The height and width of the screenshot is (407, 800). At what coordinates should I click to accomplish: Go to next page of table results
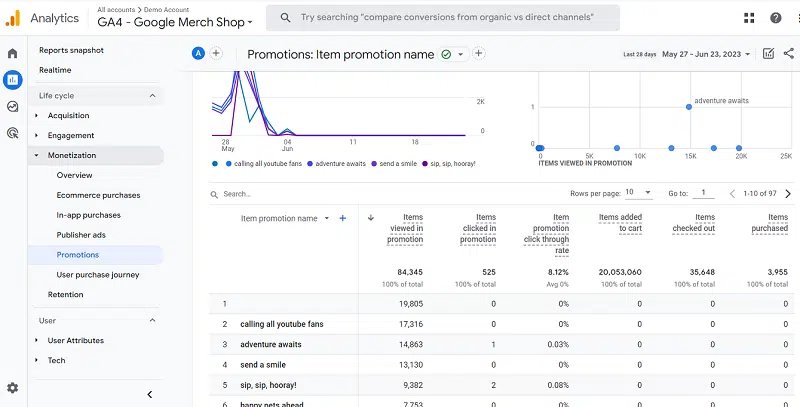788,194
